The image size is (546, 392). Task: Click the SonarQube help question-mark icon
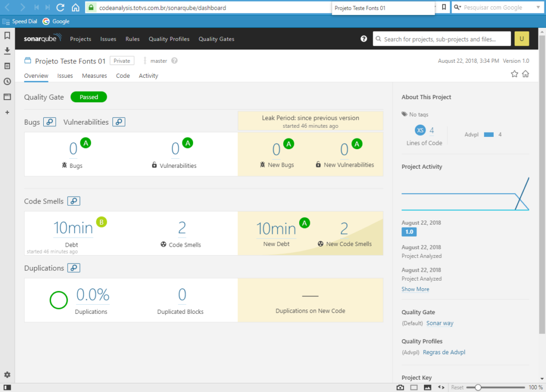coord(364,38)
